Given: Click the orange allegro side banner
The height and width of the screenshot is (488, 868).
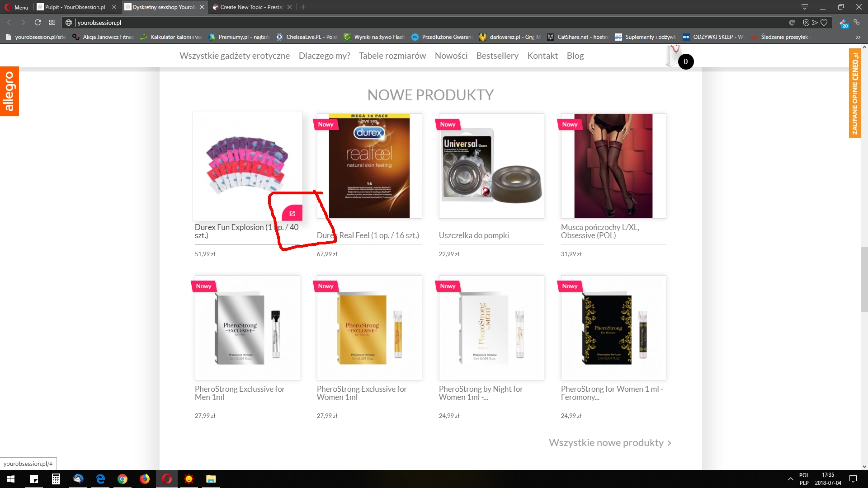Looking at the screenshot, I should coord(9,91).
